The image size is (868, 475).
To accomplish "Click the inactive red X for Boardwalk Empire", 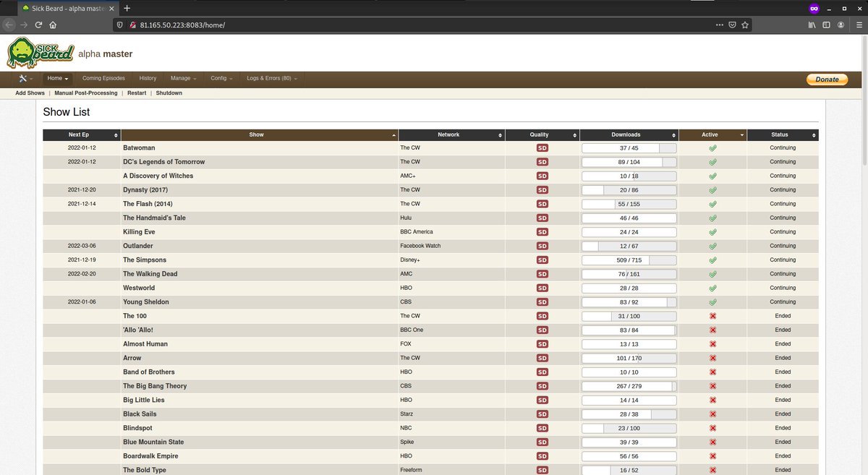I will click(x=712, y=456).
